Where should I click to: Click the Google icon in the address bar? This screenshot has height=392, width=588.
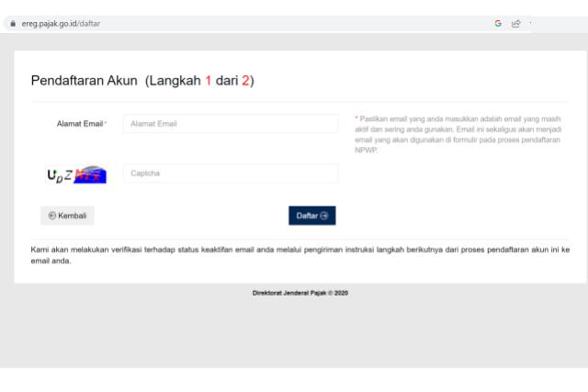[x=498, y=24]
